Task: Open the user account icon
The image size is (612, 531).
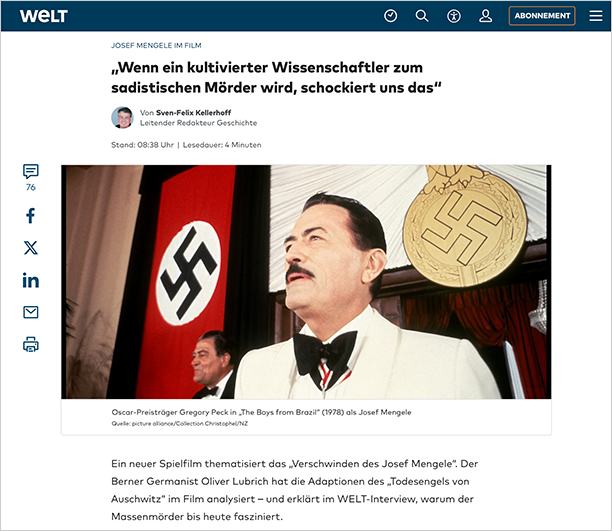Action: (486, 16)
